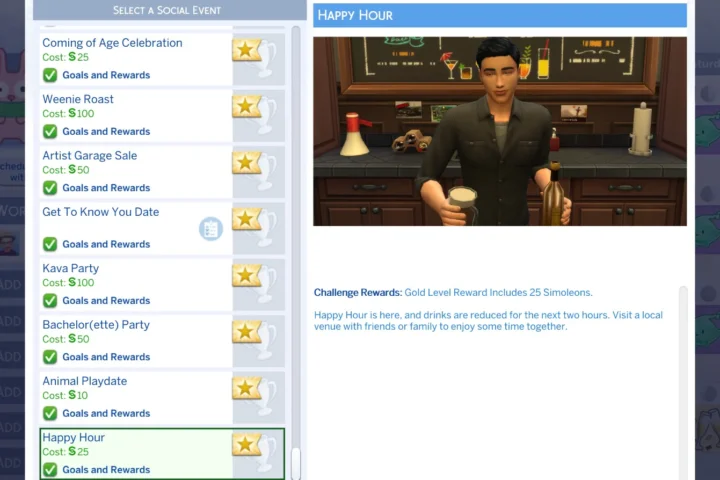Click the clipboard icon on Get To Know You Date

tap(211, 229)
